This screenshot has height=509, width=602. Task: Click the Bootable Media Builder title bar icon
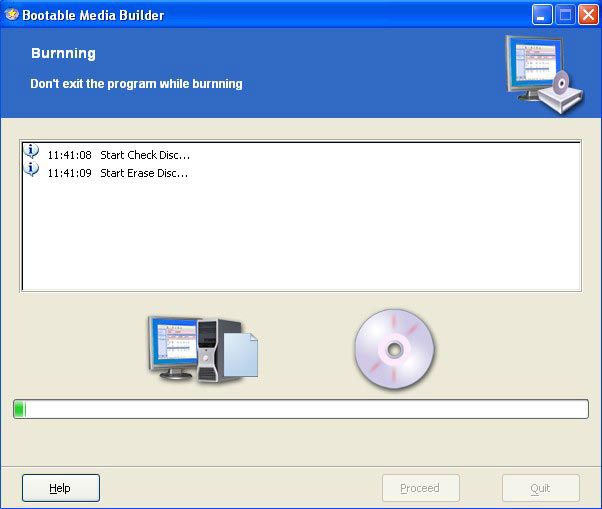click(12, 15)
